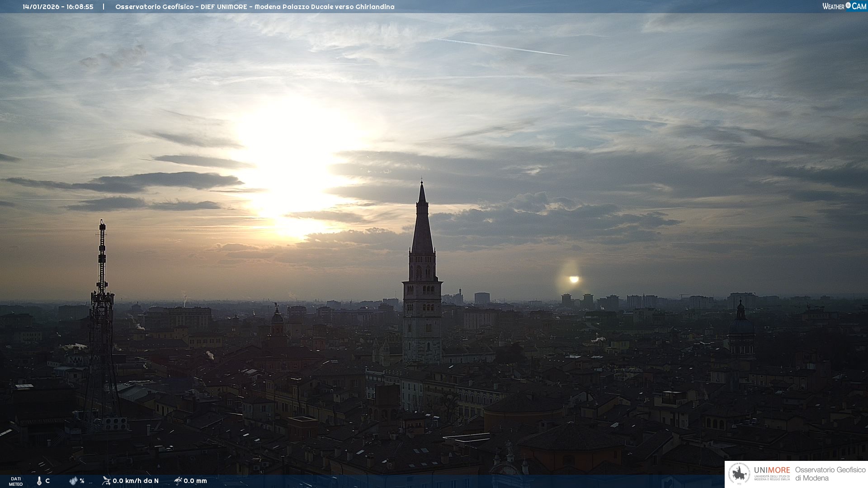Viewport: 868px width, 488px height.
Task: Click the umbrella rainfall icon
Action: click(x=178, y=480)
